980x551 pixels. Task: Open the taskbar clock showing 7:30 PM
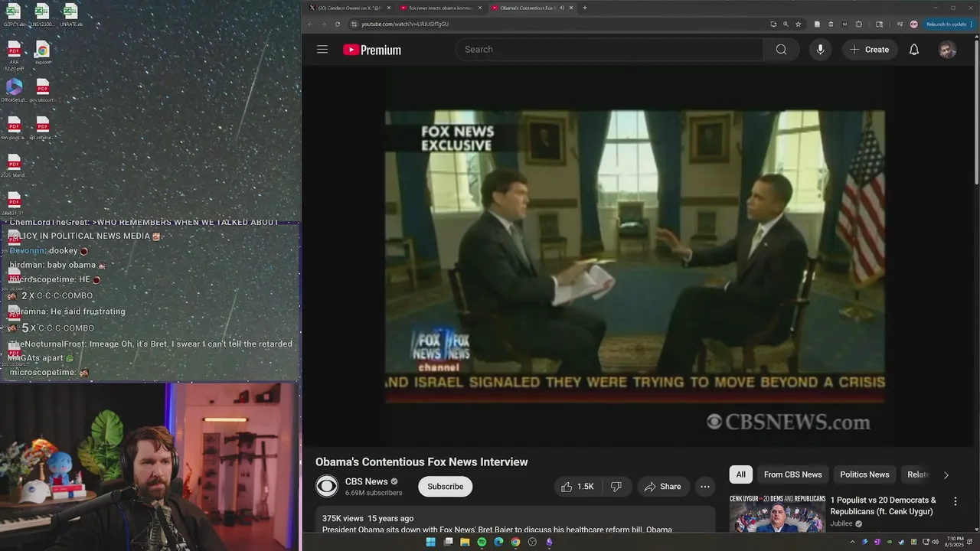pyautogui.click(x=955, y=541)
